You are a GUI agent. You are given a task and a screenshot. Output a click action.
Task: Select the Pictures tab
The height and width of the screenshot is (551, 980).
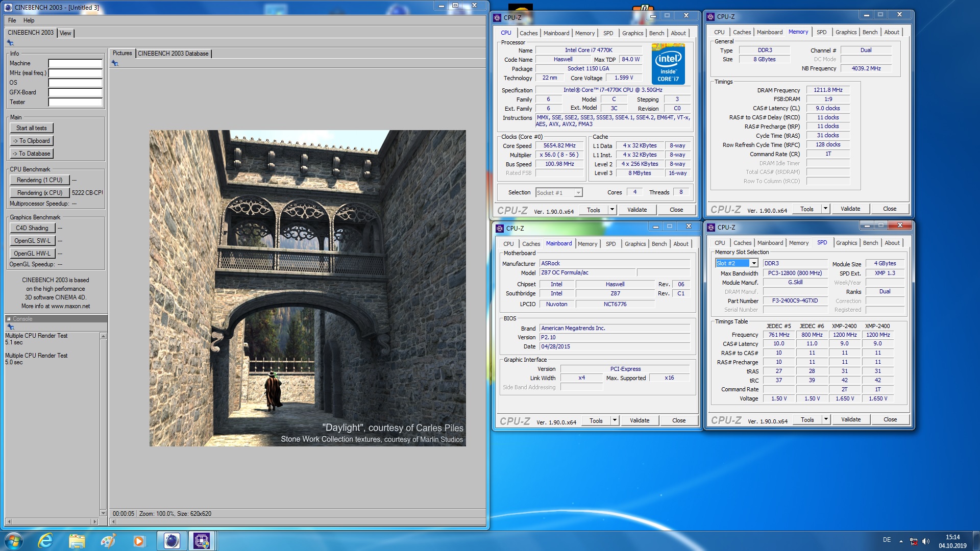pyautogui.click(x=122, y=53)
